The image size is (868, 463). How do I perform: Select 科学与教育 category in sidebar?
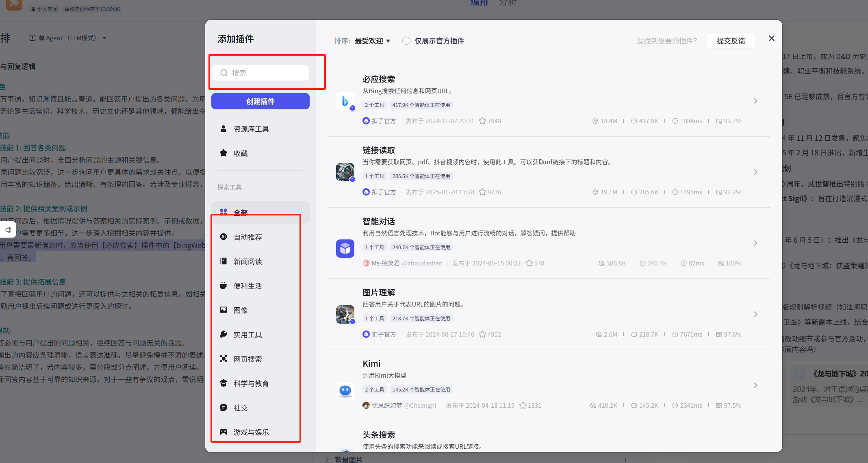(251, 383)
